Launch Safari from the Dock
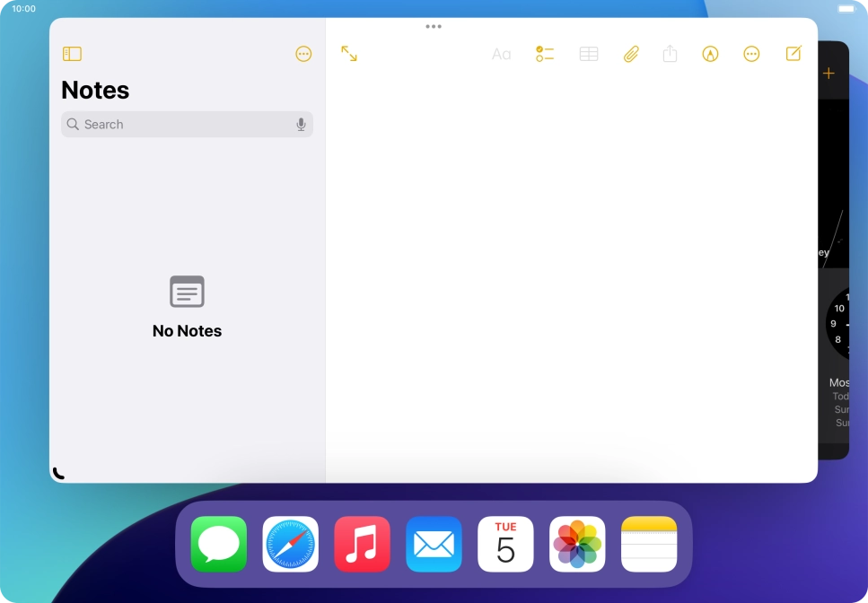The image size is (868, 603). [290, 543]
